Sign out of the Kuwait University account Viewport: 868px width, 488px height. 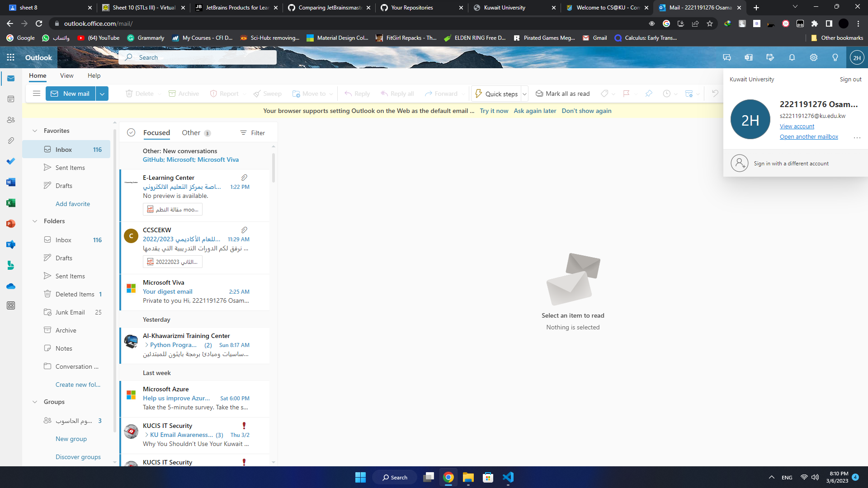(x=850, y=79)
